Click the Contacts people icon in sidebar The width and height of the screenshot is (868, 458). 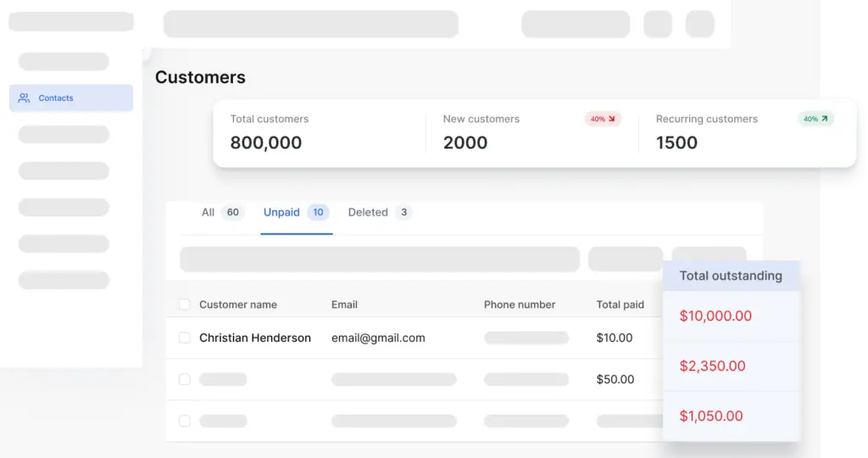tap(24, 98)
